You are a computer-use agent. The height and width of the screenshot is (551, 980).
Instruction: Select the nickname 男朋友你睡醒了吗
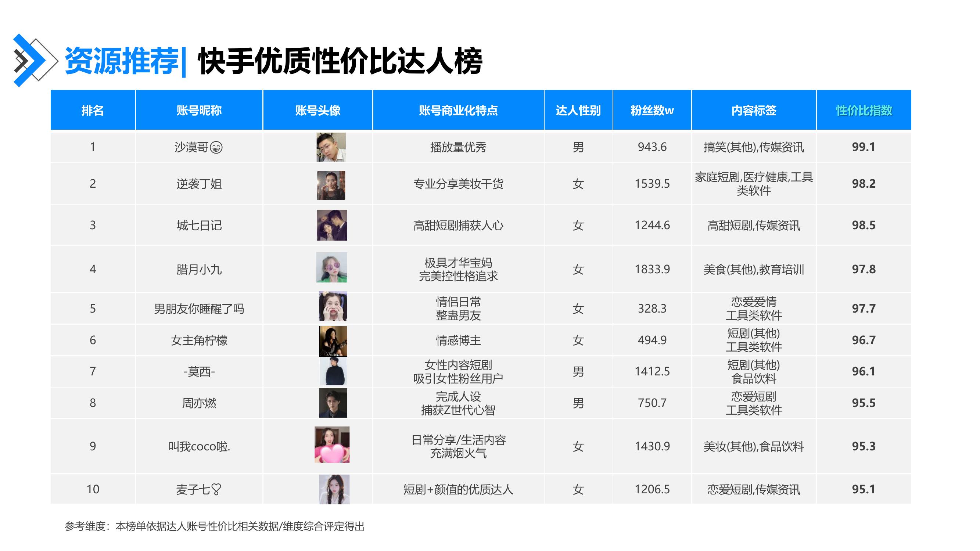coord(199,309)
